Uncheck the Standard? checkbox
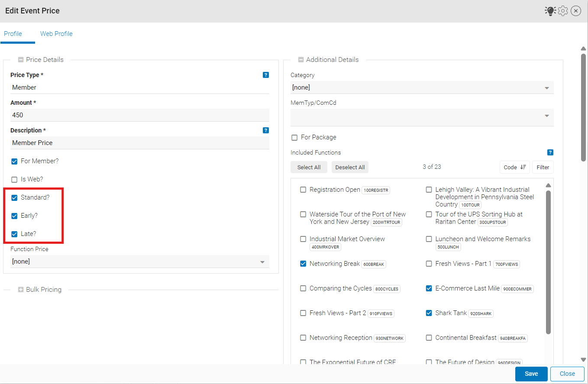 (14, 198)
